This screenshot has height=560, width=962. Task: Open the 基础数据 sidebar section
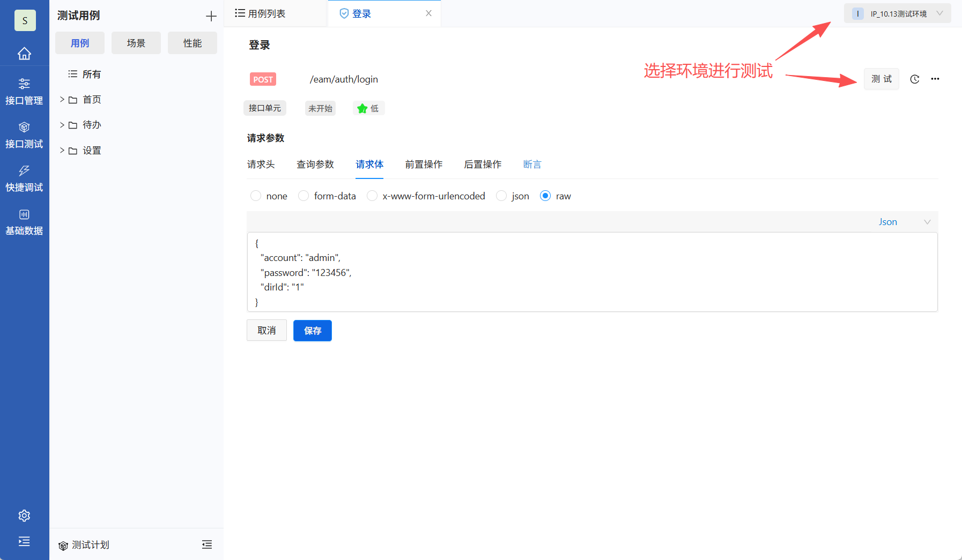pos(24,221)
